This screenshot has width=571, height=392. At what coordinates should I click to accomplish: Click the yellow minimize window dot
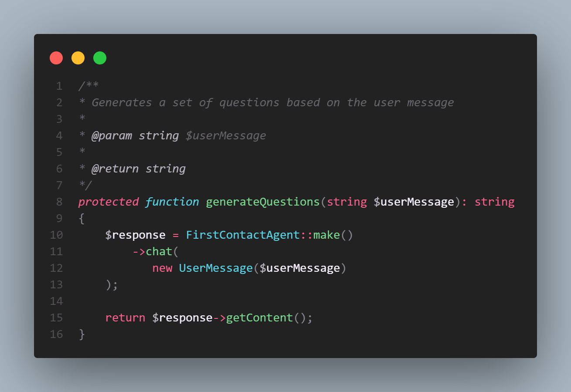(x=78, y=58)
